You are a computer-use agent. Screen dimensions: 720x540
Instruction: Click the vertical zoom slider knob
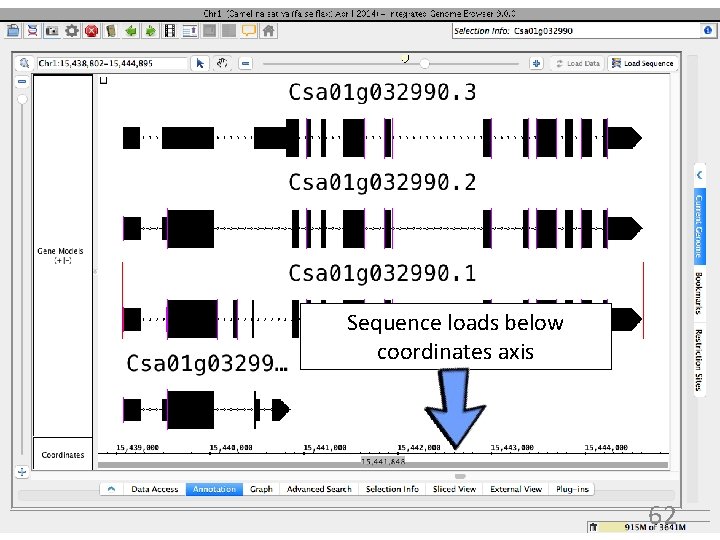click(x=22, y=99)
